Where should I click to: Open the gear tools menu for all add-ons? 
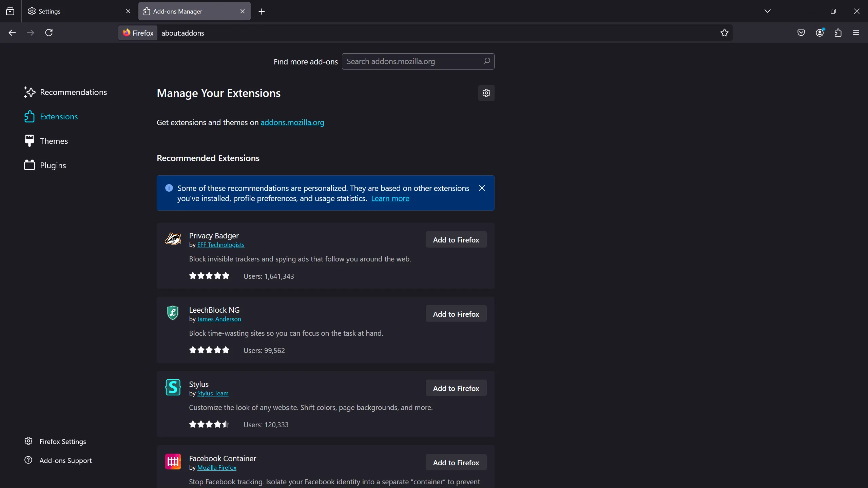click(486, 93)
